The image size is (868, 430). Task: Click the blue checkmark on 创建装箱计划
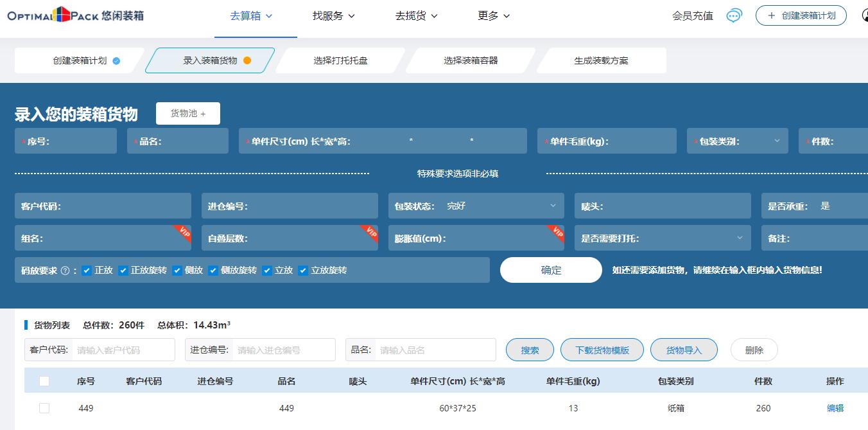[x=116, y=61]
